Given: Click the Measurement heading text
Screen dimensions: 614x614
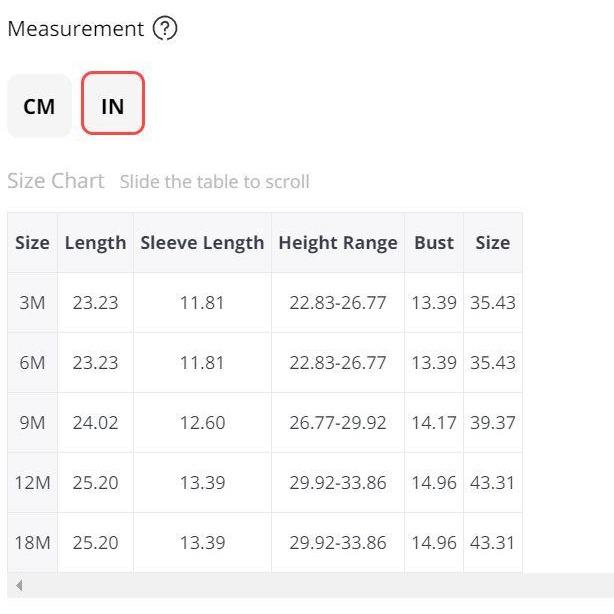Looking at the screenshot, I should (x=76, y=29).
